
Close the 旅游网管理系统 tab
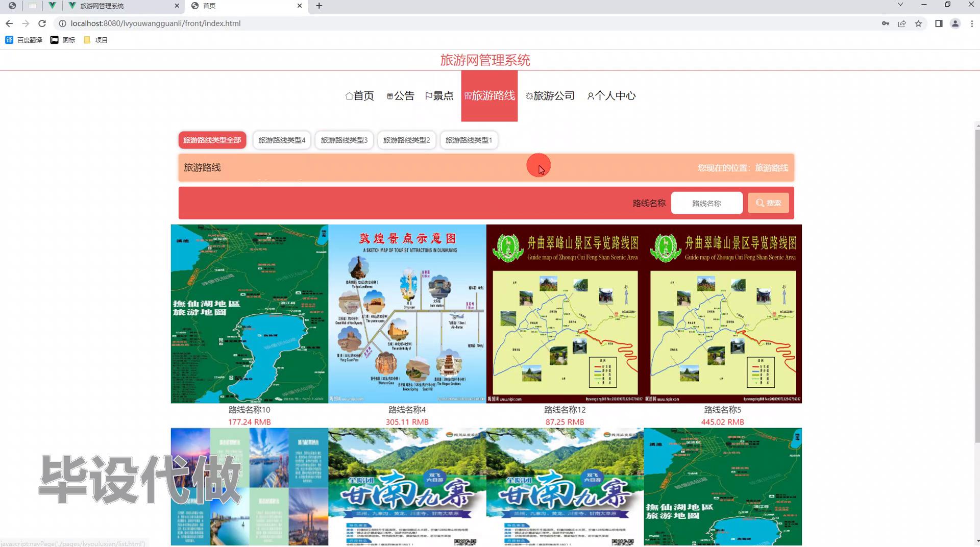177,6
